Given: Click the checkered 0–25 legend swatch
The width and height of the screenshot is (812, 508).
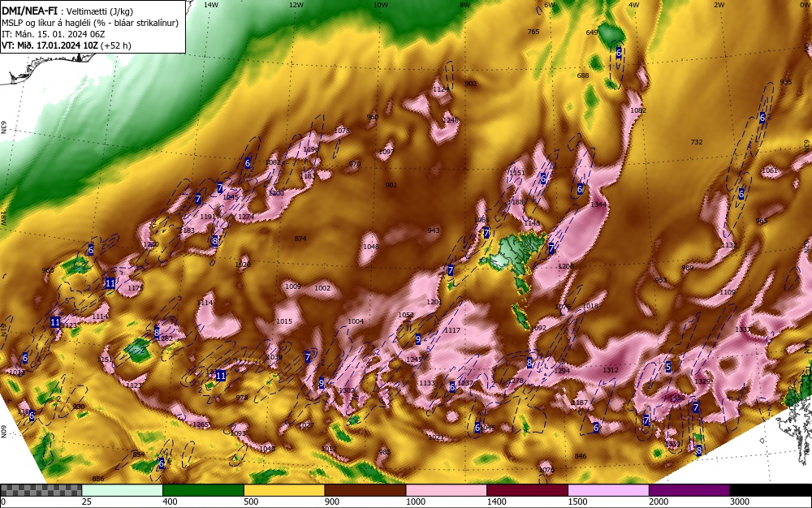Looking at the screenshot, I should point(41,490).
